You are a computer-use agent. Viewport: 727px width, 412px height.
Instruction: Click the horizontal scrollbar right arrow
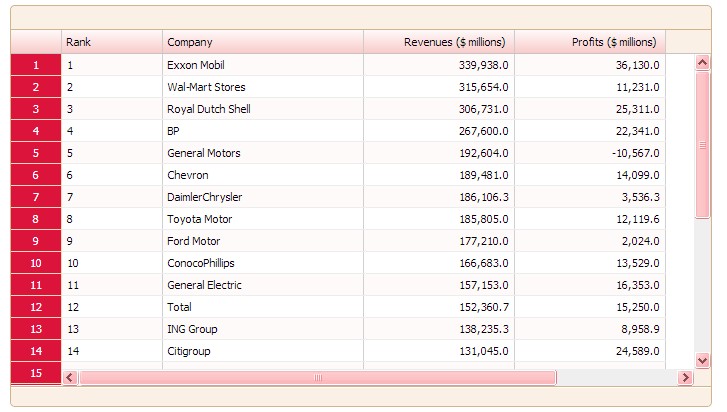tap(685, 377)
